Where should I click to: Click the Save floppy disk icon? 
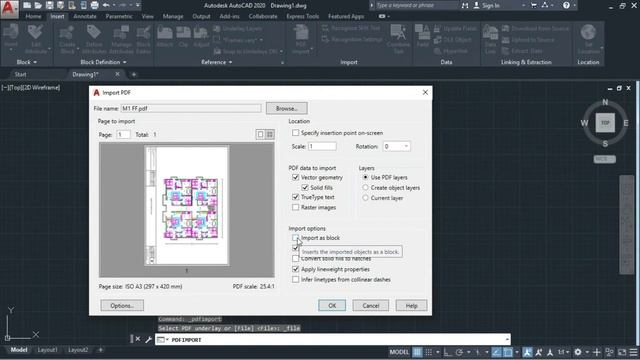tap(49, 5)
